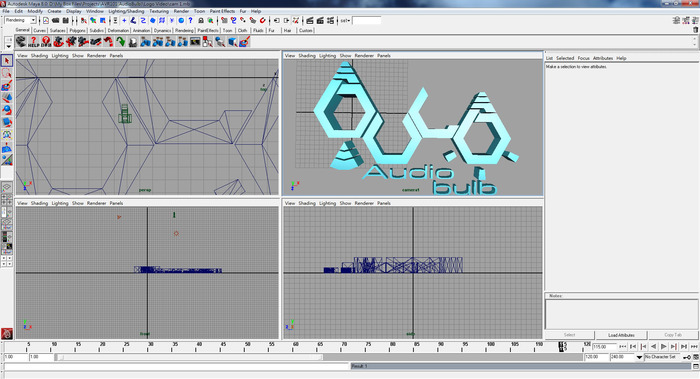Click the green curved arrow shelf icon
Image resolution: width=700 pixels, height=379 pixels.
(121, 42)
